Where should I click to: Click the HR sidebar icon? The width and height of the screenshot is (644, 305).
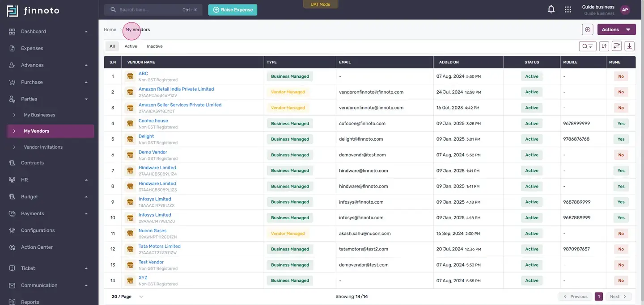pos(12,180)
